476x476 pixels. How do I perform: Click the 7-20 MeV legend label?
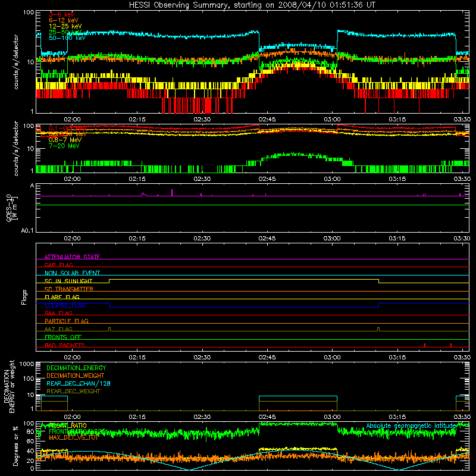(64, 146)
